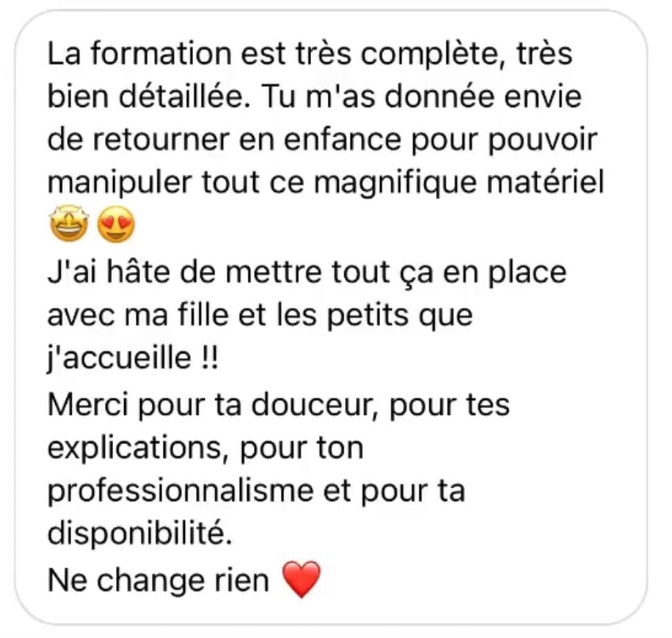Viewport: 672px width, 638px height.
Task: Click the red heart emoji
Action: click(x=302, y=579)
